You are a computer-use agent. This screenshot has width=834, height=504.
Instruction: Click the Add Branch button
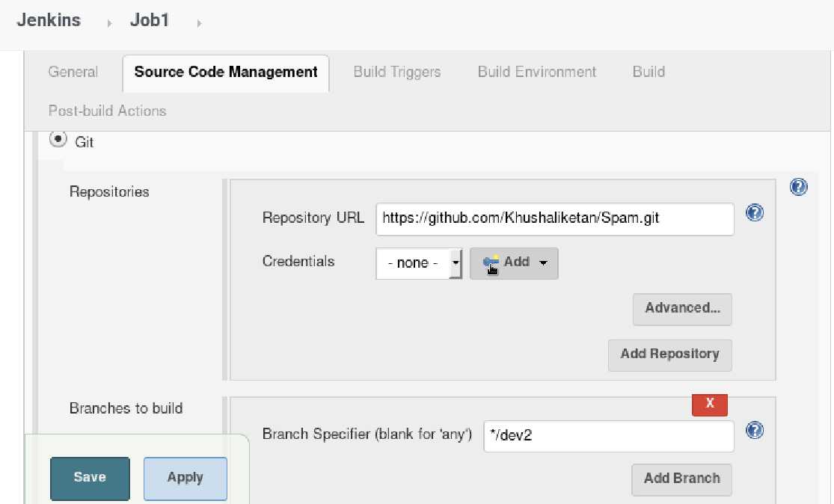pyautogui.click(x=681, y=479)
